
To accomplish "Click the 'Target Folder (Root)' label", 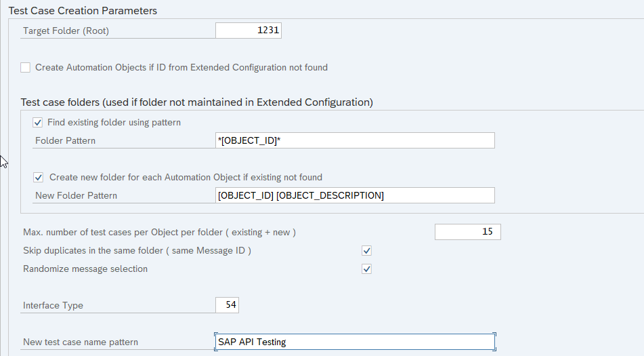I will click(66, 31).
